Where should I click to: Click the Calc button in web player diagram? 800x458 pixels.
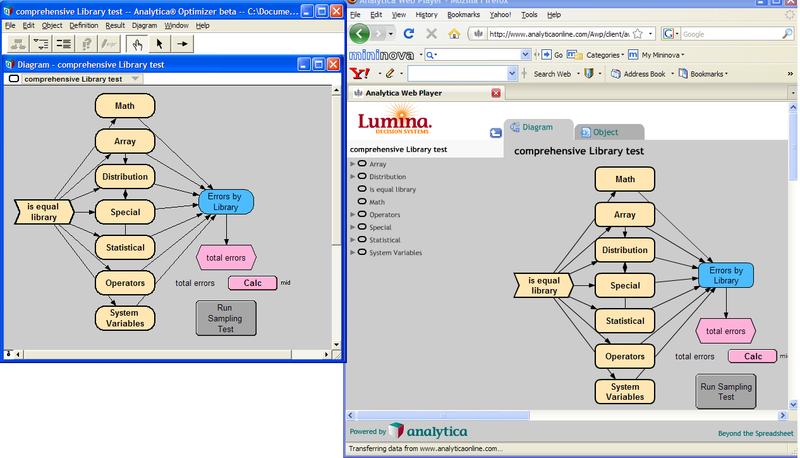click(753, 357)
